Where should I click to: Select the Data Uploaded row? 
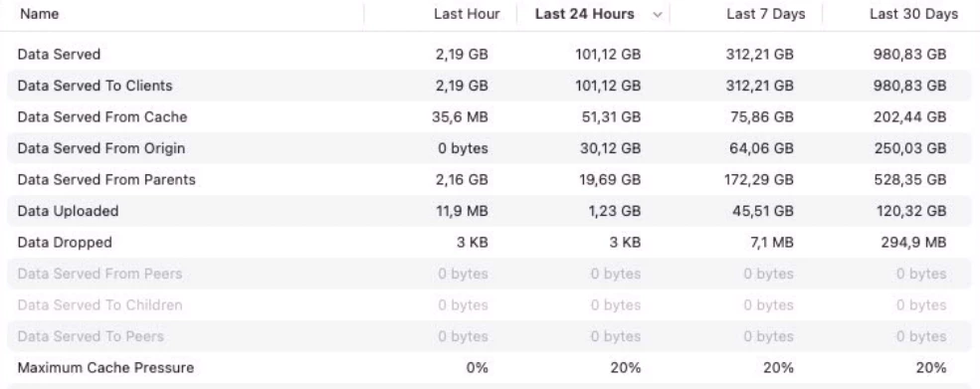coord(490,211)
